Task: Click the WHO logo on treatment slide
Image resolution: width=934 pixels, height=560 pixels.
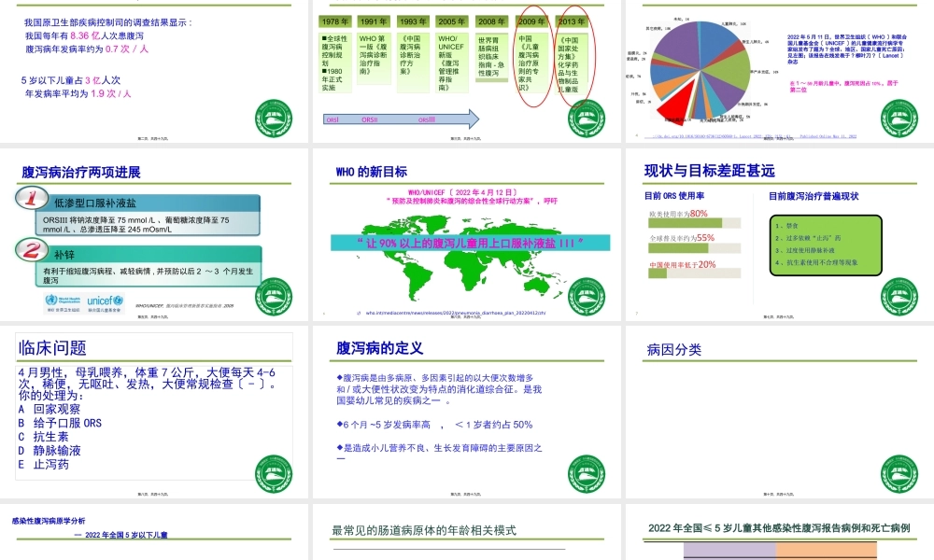Action: click(64, 301)
